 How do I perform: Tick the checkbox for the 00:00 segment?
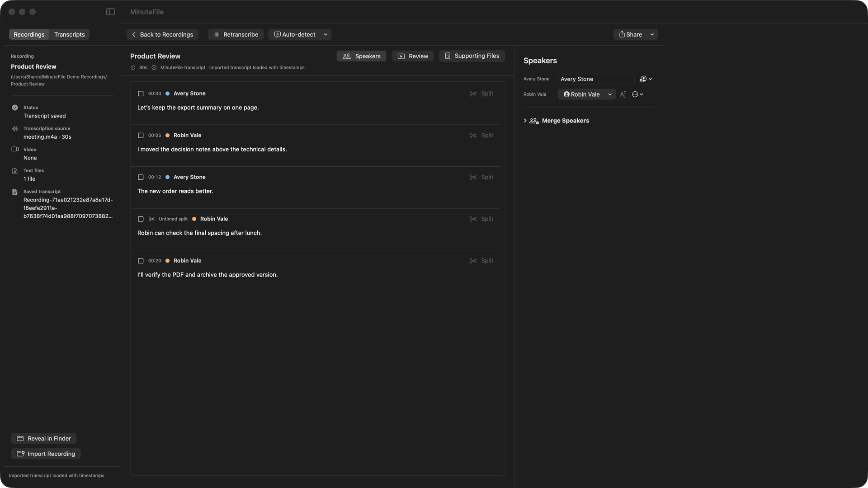(141, 94)
